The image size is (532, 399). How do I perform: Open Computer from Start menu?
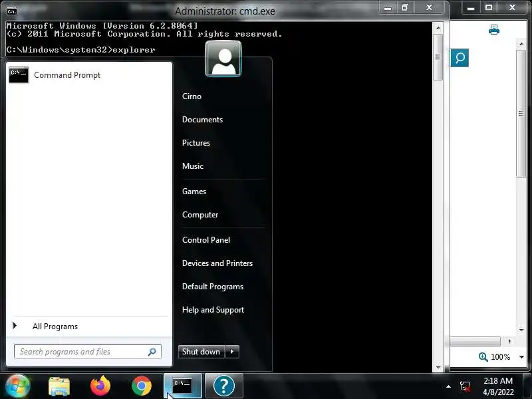[200, 215]
